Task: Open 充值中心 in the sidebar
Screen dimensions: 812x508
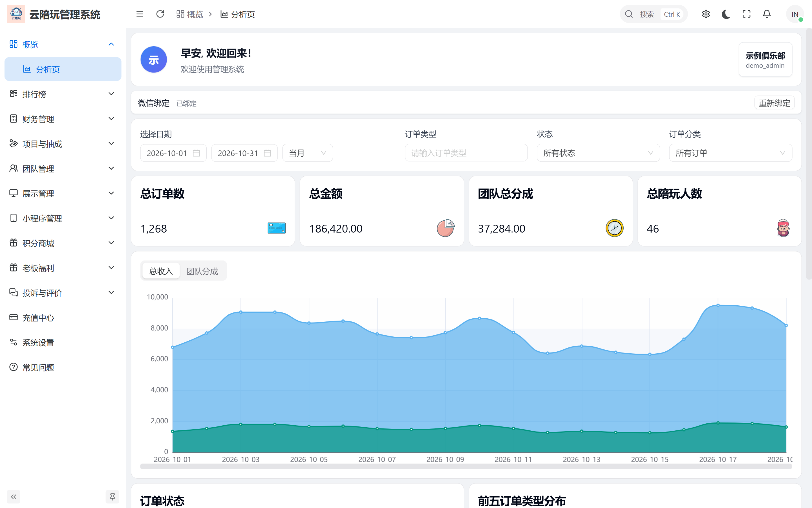Action: click(63, 317)
